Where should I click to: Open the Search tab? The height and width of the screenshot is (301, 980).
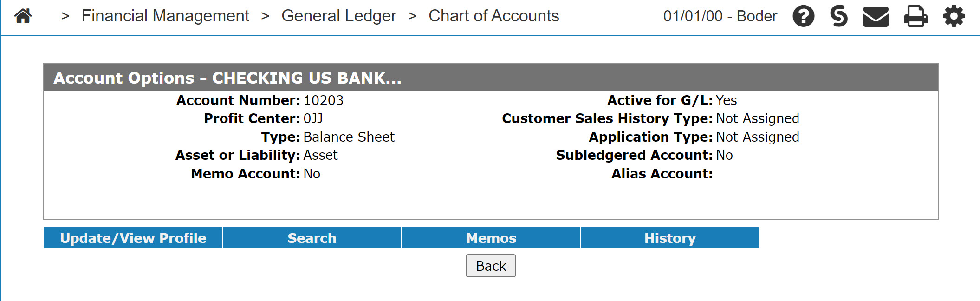click(312, 238)
